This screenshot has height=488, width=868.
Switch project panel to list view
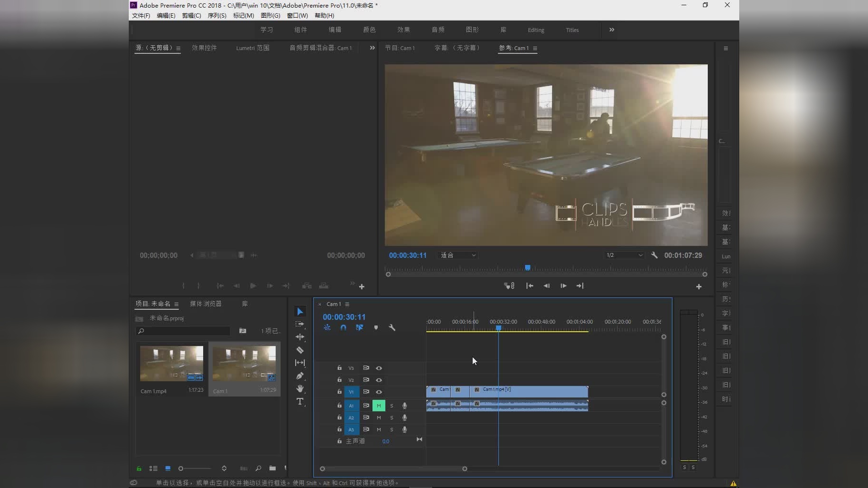154,468
